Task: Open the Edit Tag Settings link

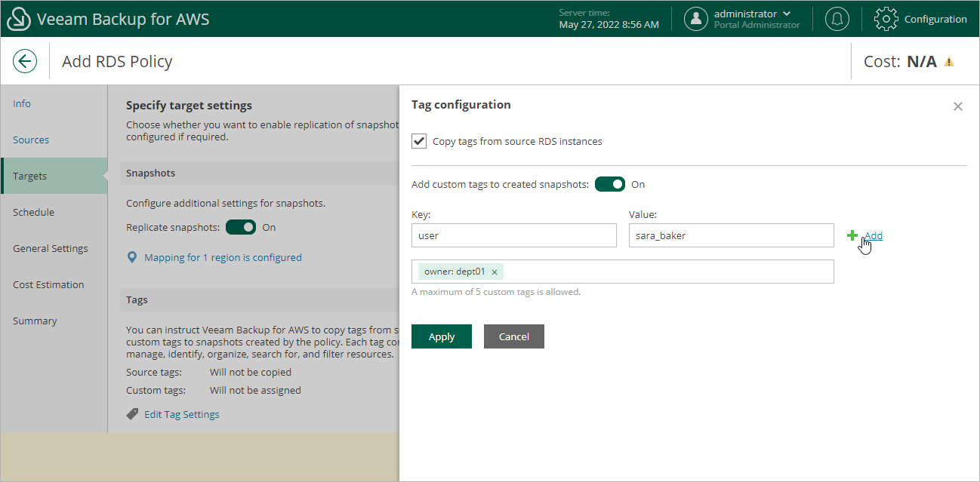Action: pos(182,414)
